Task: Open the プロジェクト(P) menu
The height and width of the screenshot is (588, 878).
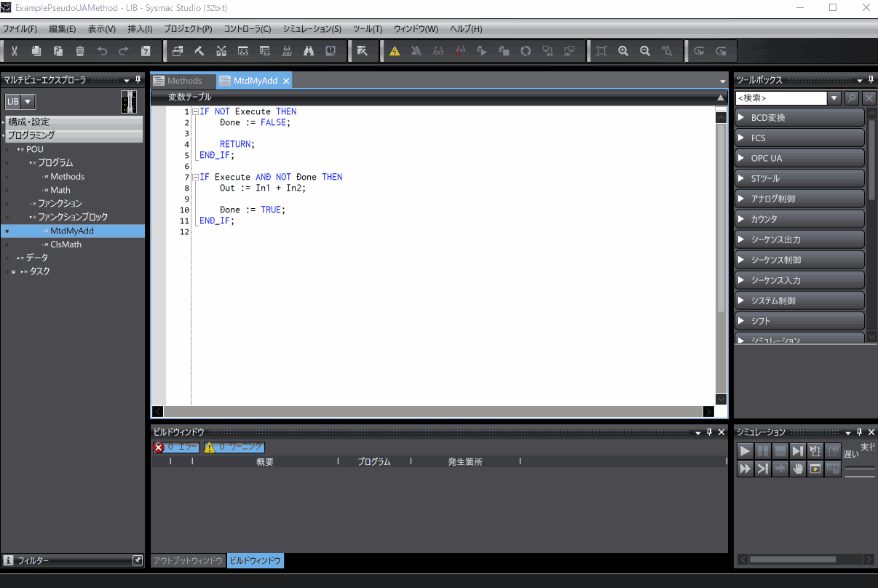Action: point(188,29)
